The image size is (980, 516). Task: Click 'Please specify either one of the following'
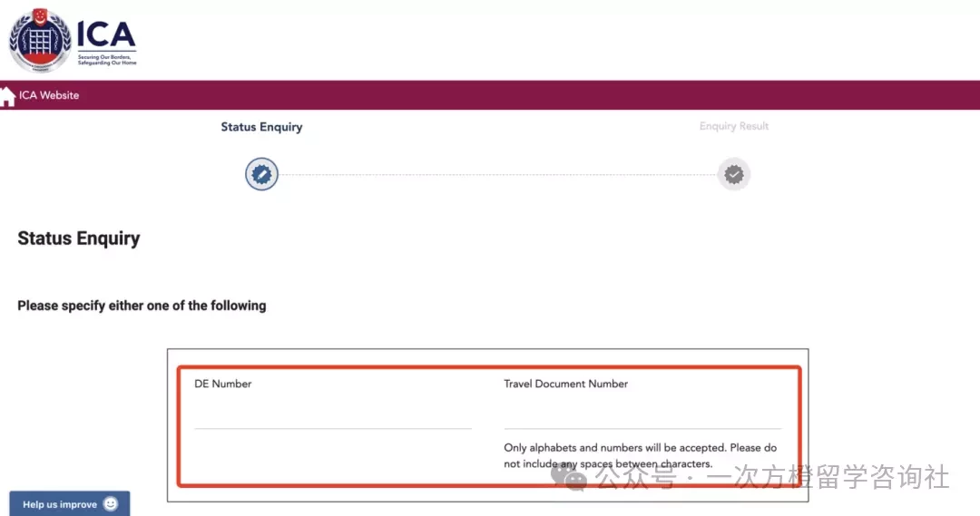point(142,306)
